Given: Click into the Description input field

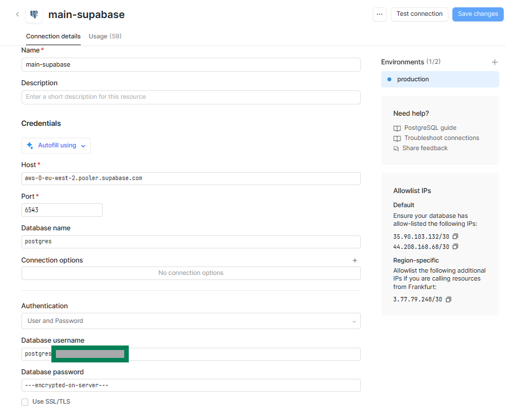Looking at the screenshot, I should (191, 97).
